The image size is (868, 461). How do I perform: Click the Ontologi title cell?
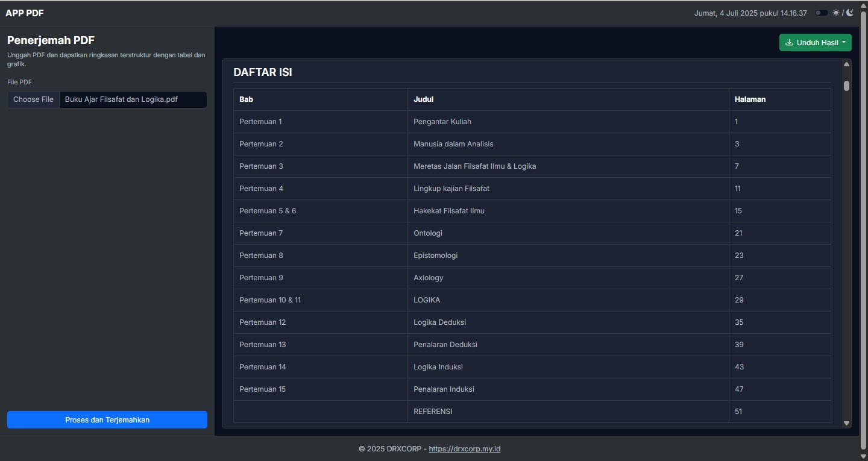(568, 233)
